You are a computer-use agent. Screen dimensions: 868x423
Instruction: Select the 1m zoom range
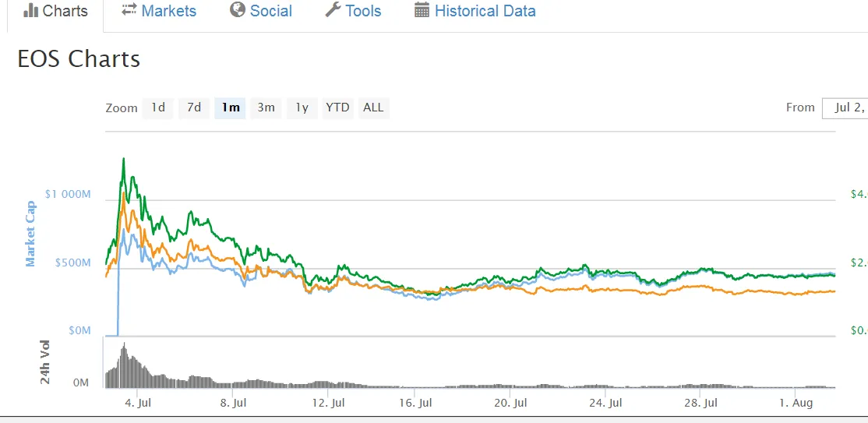tap(231, 108)
